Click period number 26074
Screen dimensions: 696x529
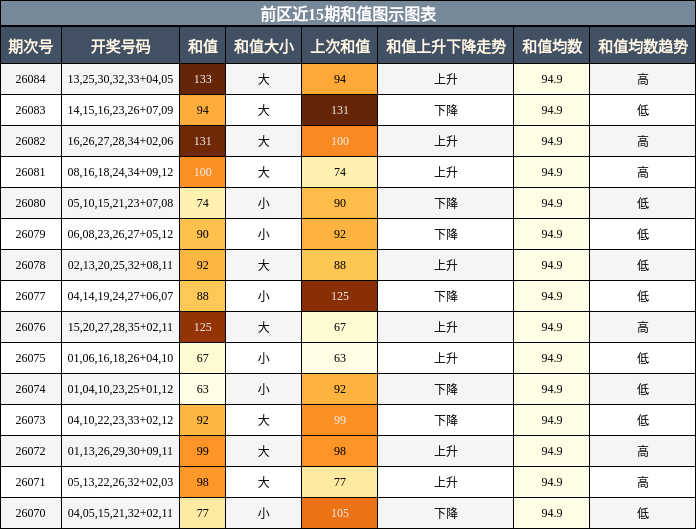(x=31, y=389)
